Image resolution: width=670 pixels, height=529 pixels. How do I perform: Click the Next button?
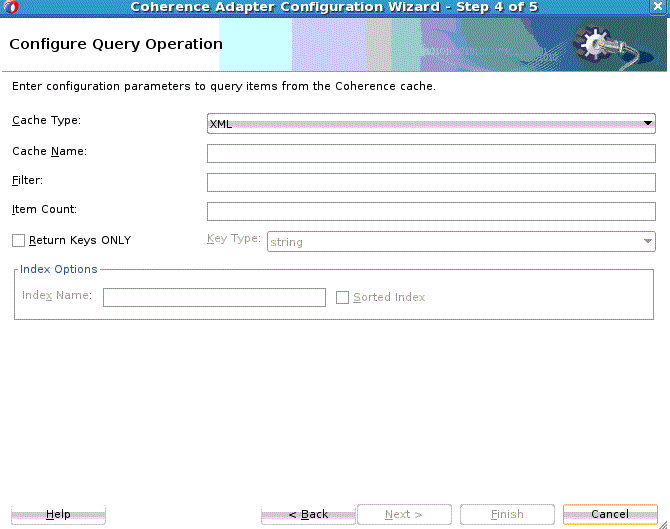click(404, 514)
